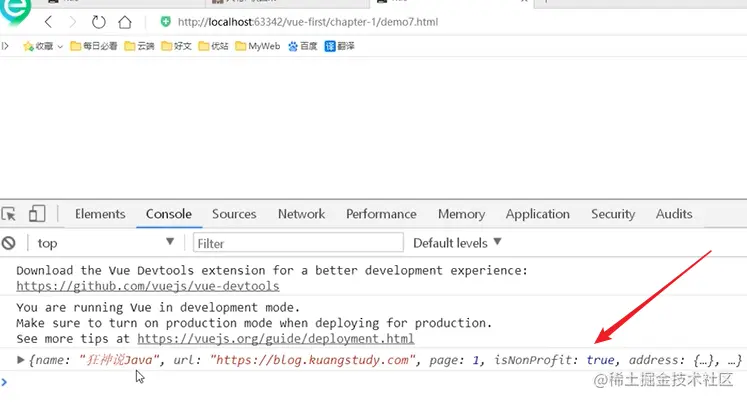Open the browser home page icon
This screenshot has width=747, height=402.
(x=125, y=22)
